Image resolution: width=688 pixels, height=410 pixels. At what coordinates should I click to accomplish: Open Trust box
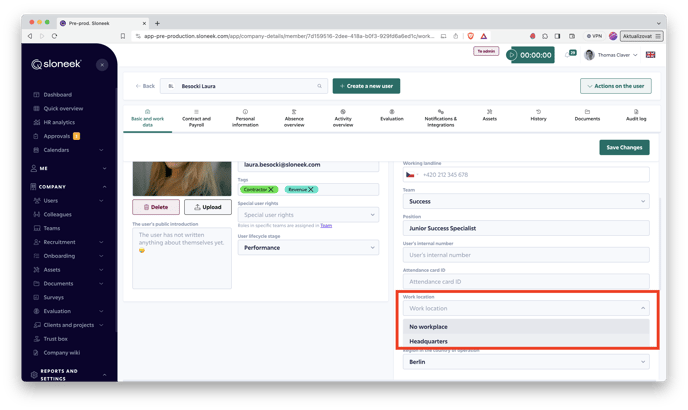55,339
